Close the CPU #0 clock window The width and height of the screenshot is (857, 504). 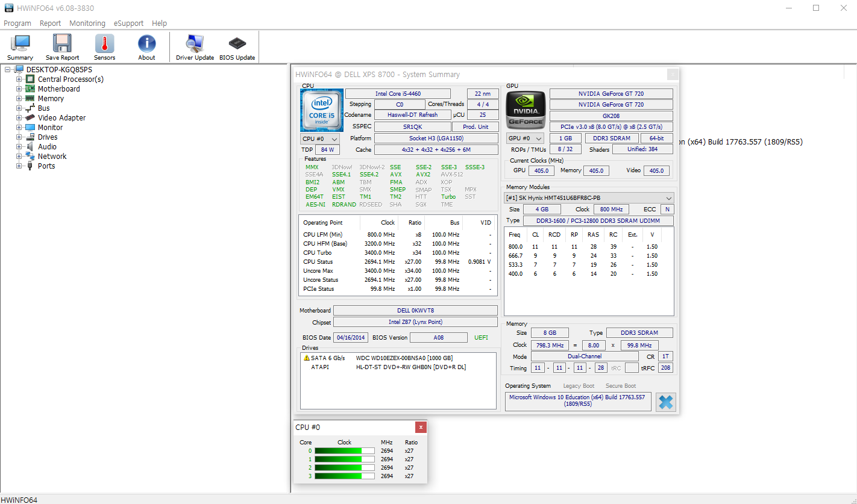pos(421,427)
